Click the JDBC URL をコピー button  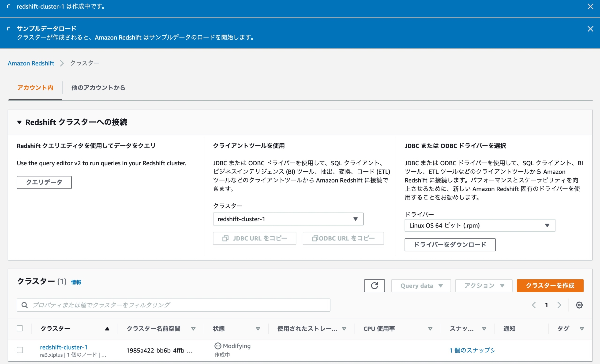point(255,238)
